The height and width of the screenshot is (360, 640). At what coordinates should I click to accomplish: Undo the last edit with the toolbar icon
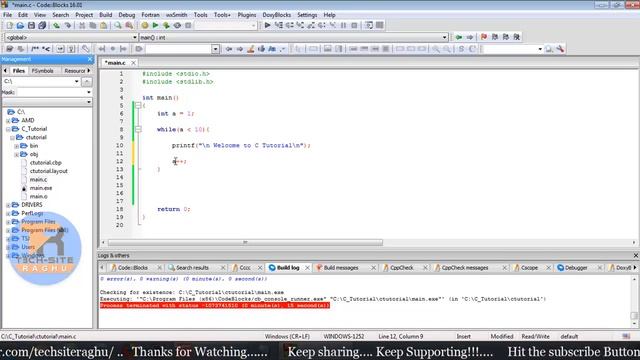[56, 25]
